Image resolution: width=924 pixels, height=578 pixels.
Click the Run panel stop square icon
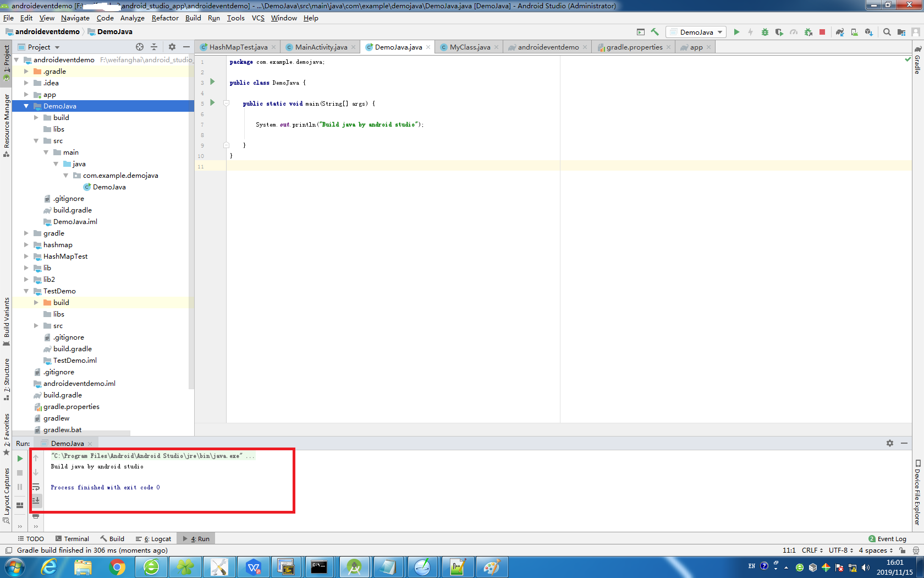coord(20,473)
